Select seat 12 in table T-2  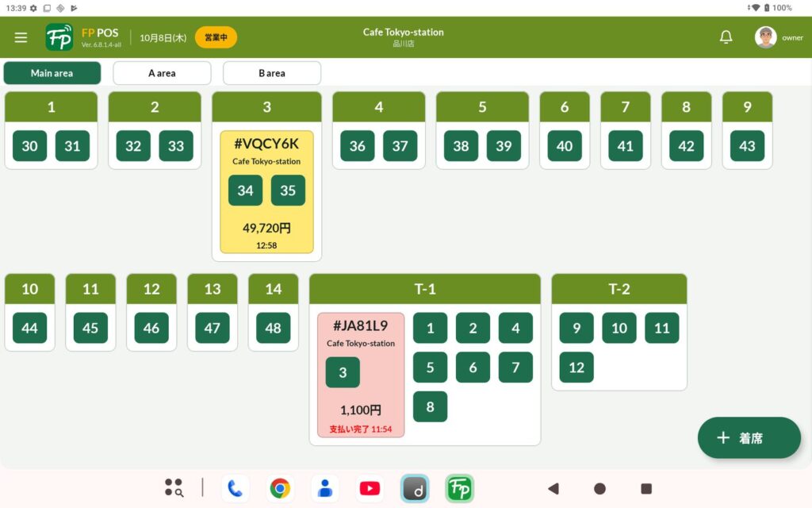(576, 367)
